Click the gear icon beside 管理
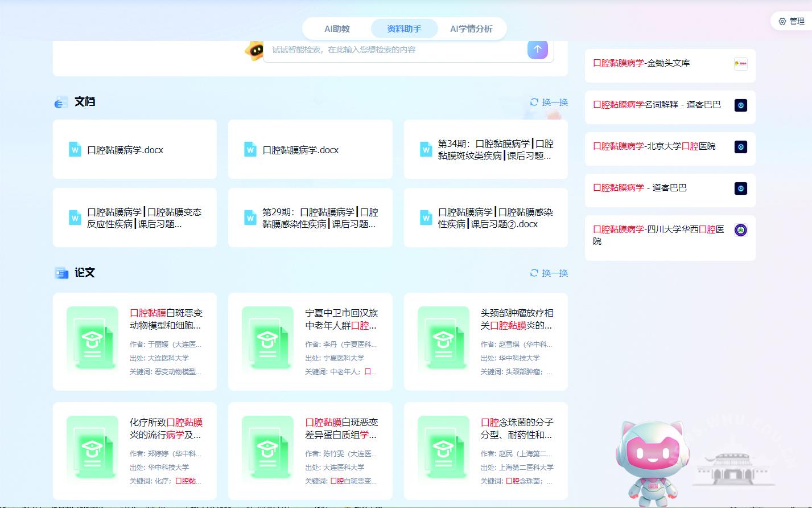Screen dimensions: 812x508 coord(782,21)
